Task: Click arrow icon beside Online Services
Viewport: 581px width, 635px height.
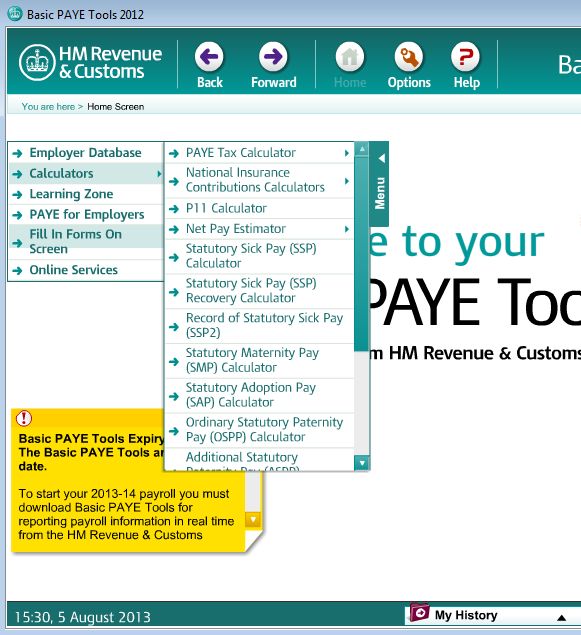Action: (x=17, y=271)
